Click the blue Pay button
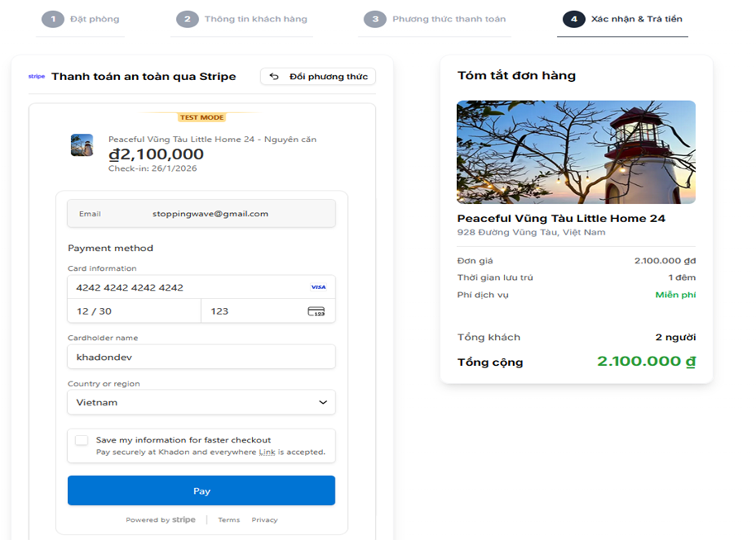The width and height of the screenshot is (756, 540). (202, 490)
